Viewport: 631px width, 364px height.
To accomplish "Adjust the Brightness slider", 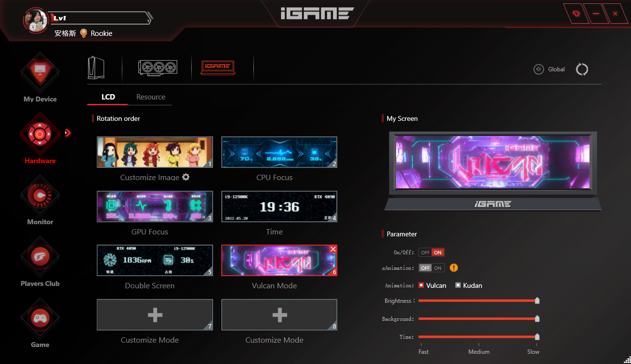I will [x=537, y=301].
